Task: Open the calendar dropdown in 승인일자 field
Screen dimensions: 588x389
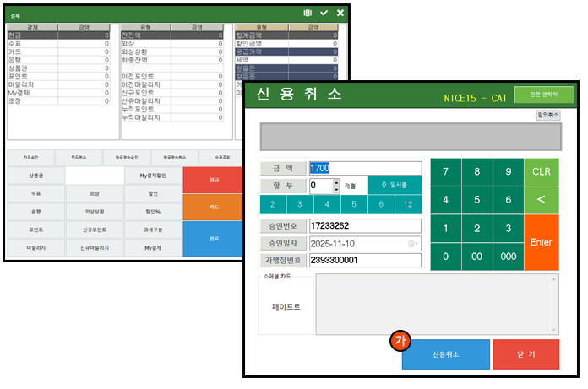Action: point(413,244)
